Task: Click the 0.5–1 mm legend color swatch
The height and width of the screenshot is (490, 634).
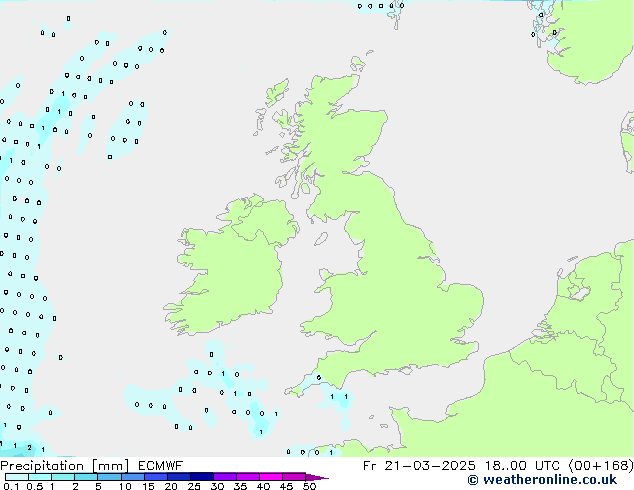Action: 40,477
